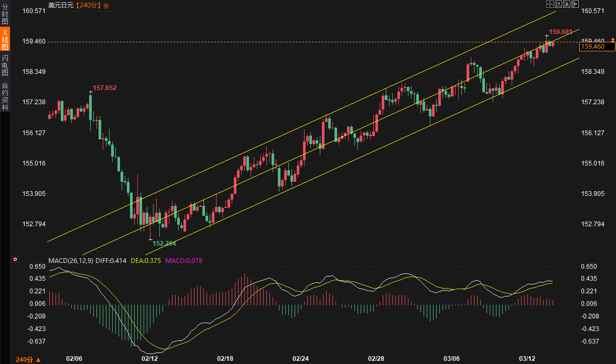This screenshot has height=364, width=616.
Task: Click the 03/12 date label
Action: pos(527,359)
